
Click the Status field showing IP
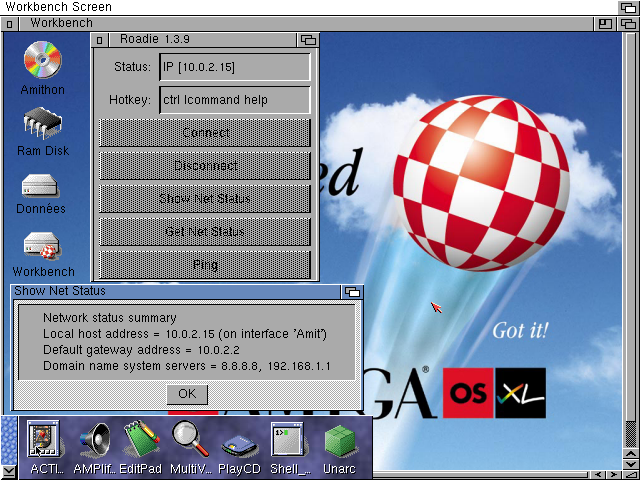click(x=235, y=67)
